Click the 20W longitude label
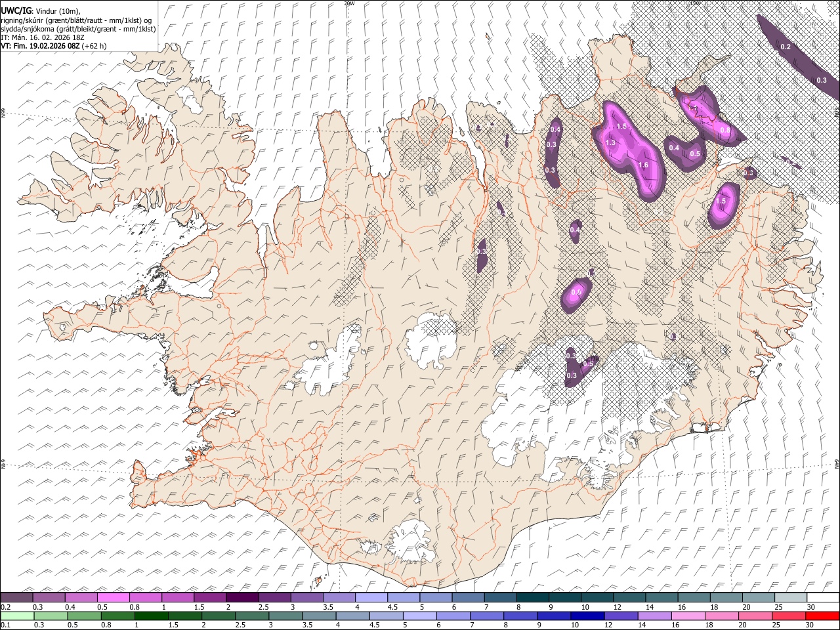The width and height of the screenshot is (840, 630). pos(350,3)
